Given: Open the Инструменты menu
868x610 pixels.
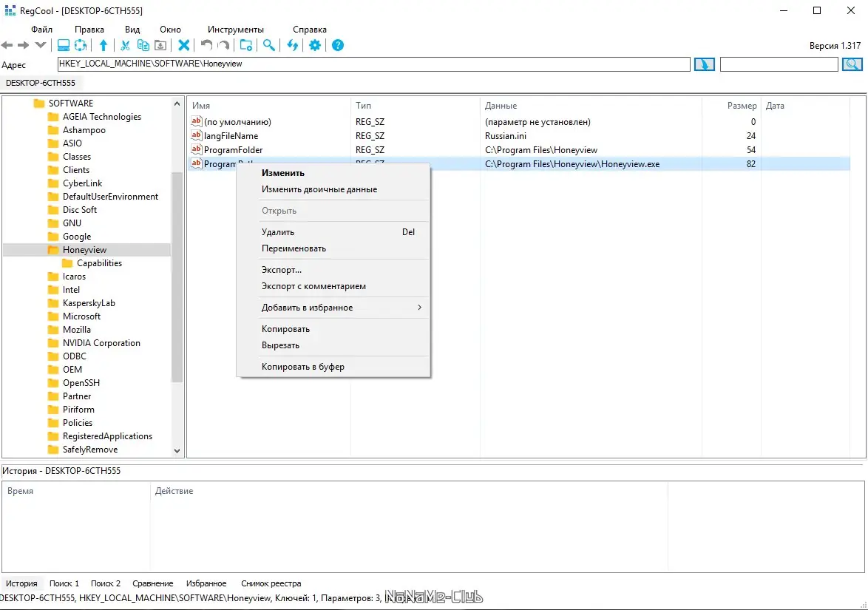Looking at the screenshot, I should pyautogui.click(x=235, y=30).
